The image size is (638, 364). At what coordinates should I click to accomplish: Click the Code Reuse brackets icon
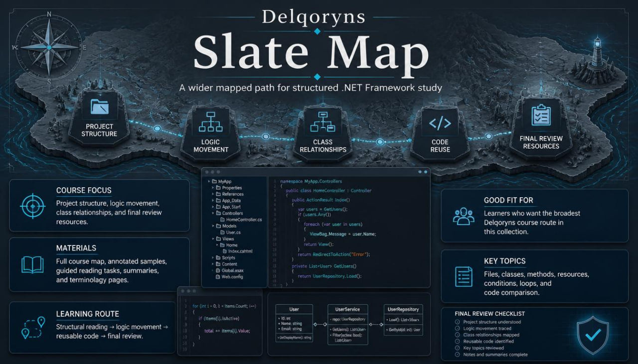click(440, 123)
